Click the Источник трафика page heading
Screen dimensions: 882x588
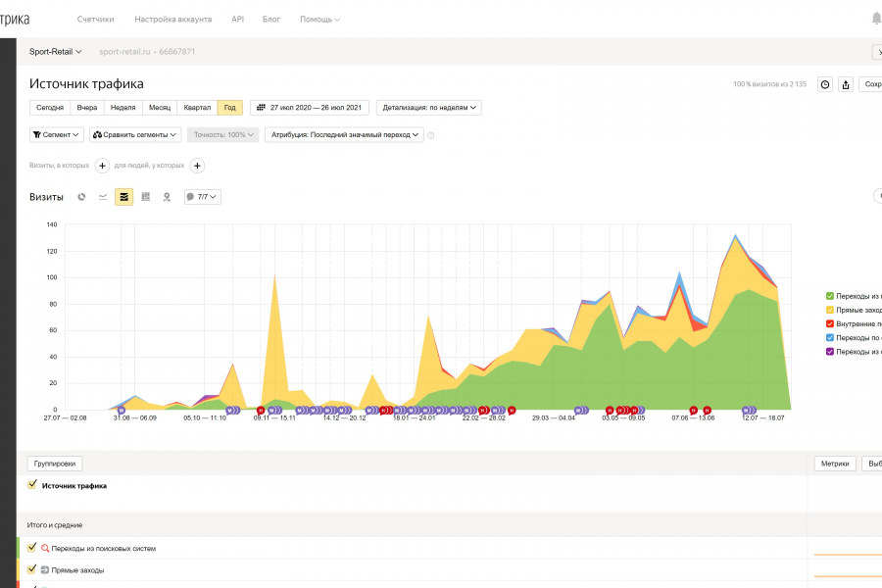pyautogui.click(x=86, y=84)
